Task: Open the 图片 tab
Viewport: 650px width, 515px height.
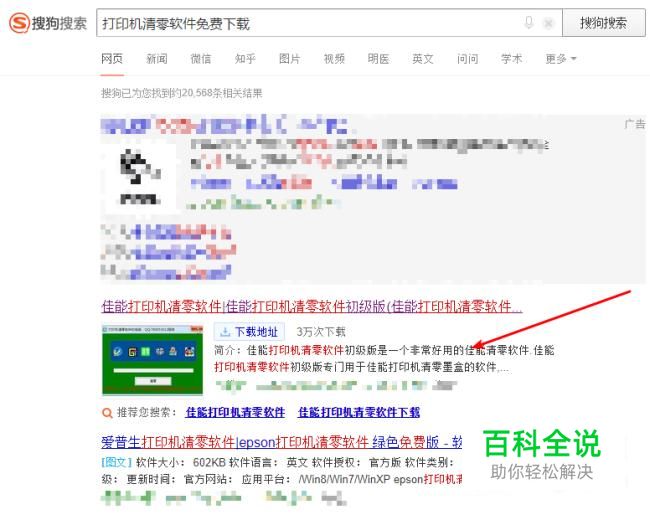Action: (x=289, y=59)
